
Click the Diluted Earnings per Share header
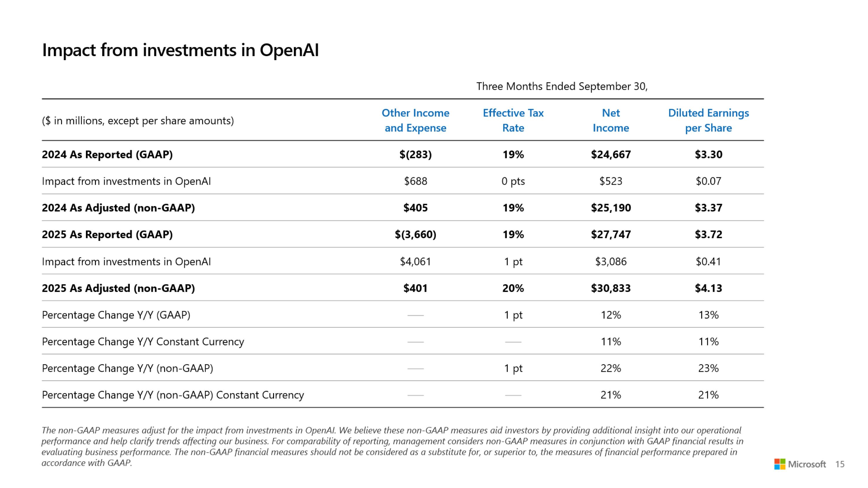pyautogui.click(x=708, y=120)
